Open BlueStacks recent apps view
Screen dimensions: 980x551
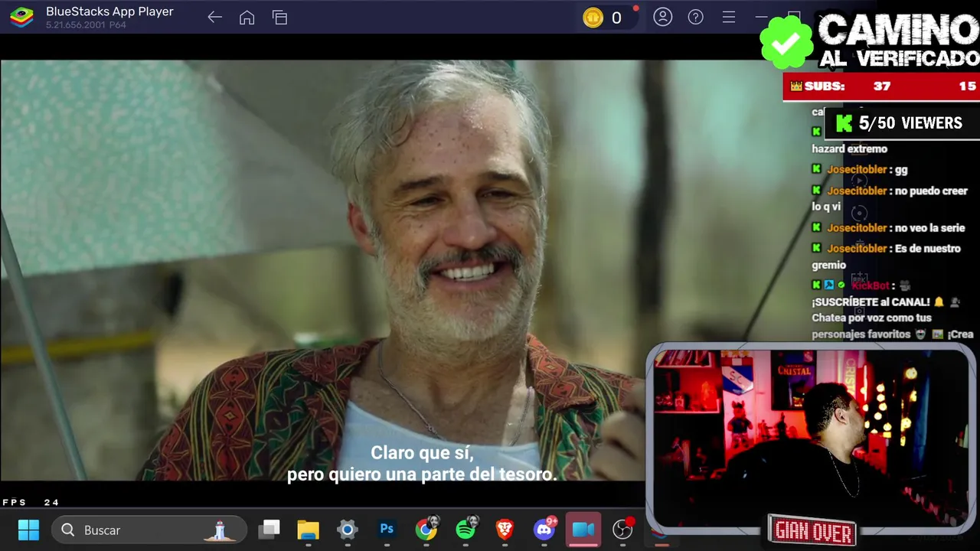[280, 17]
